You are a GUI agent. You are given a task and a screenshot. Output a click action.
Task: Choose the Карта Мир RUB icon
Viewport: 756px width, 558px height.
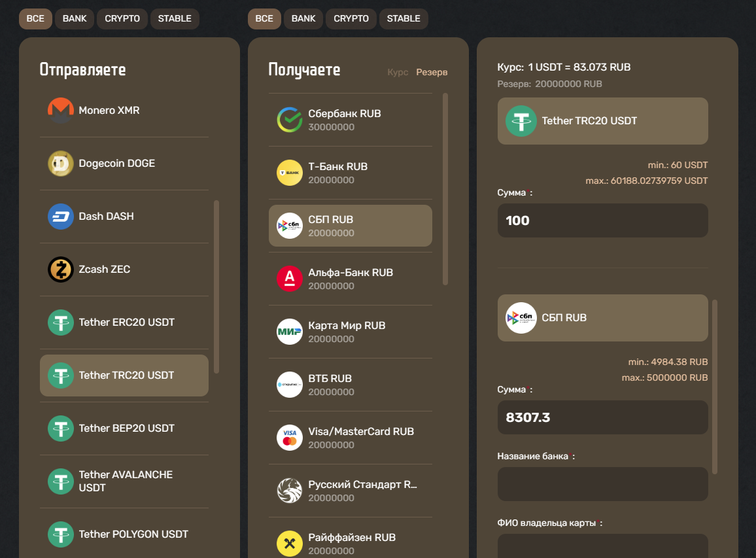(x=290, y=332)
